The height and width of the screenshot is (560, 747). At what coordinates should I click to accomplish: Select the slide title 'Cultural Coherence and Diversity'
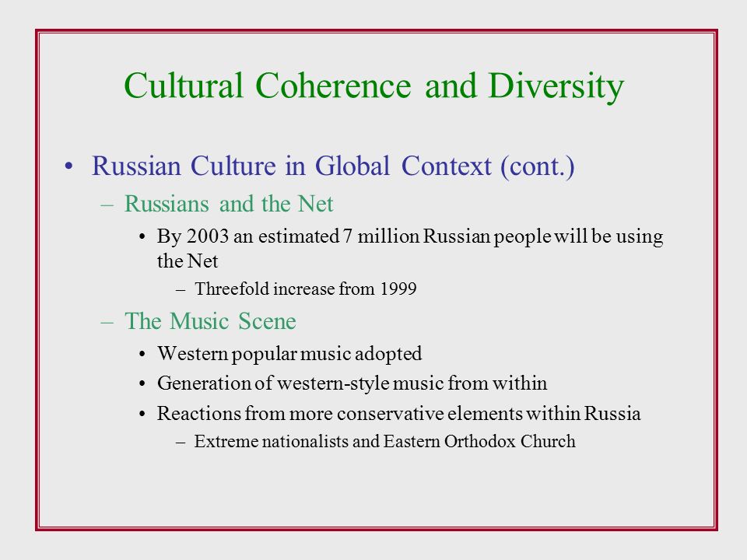coord(373,86)
